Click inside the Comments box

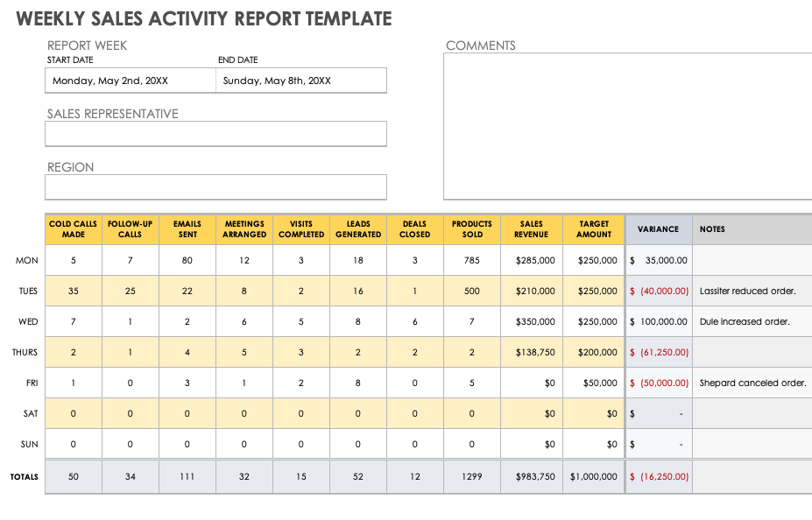click(x=626, y=123)
